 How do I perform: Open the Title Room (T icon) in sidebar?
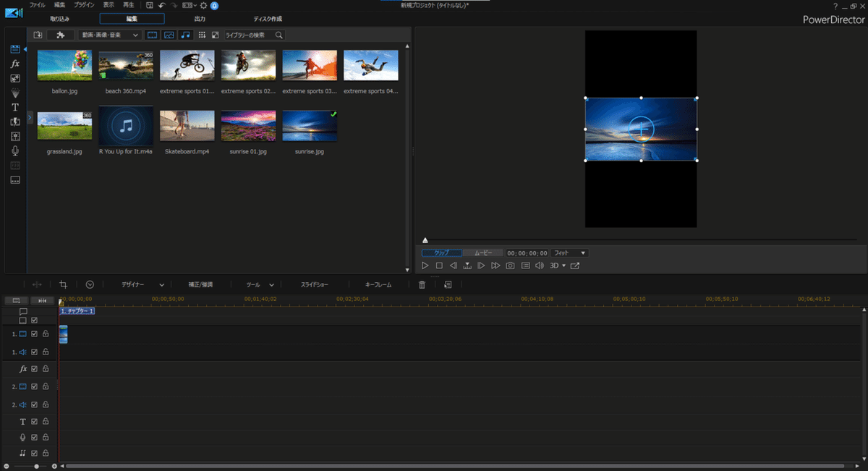15,107
